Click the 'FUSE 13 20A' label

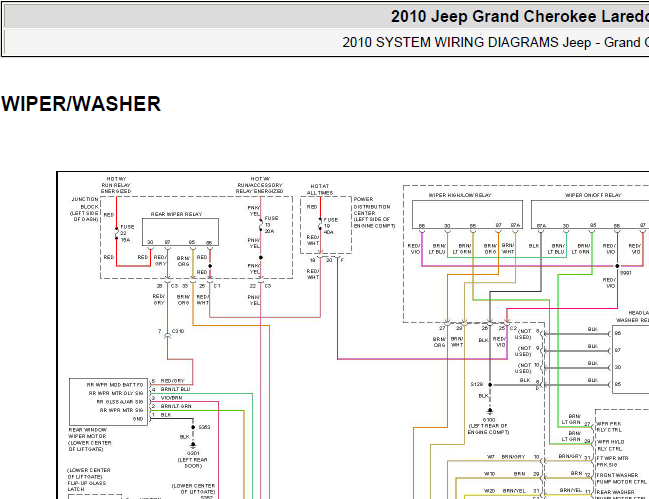tap(271, 224)
